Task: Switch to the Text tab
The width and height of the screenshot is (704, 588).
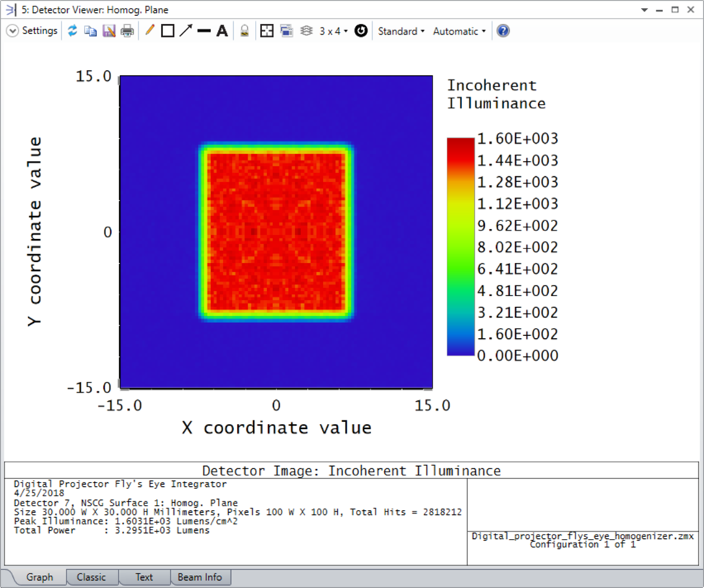Action: pos(144,576)
